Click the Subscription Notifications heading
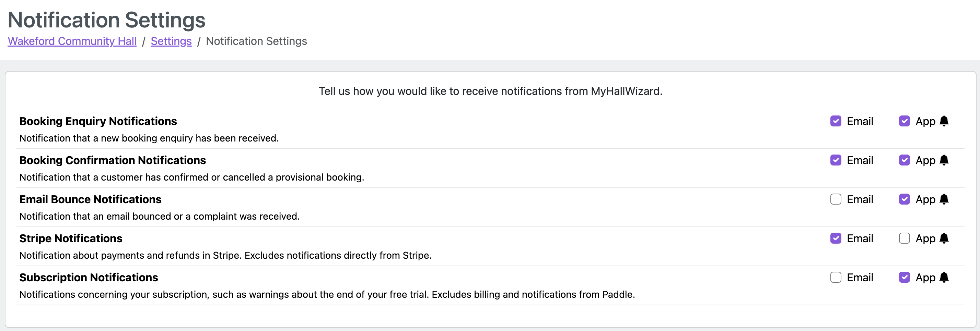Screen dimensions: 980x331 click(89, 278)
